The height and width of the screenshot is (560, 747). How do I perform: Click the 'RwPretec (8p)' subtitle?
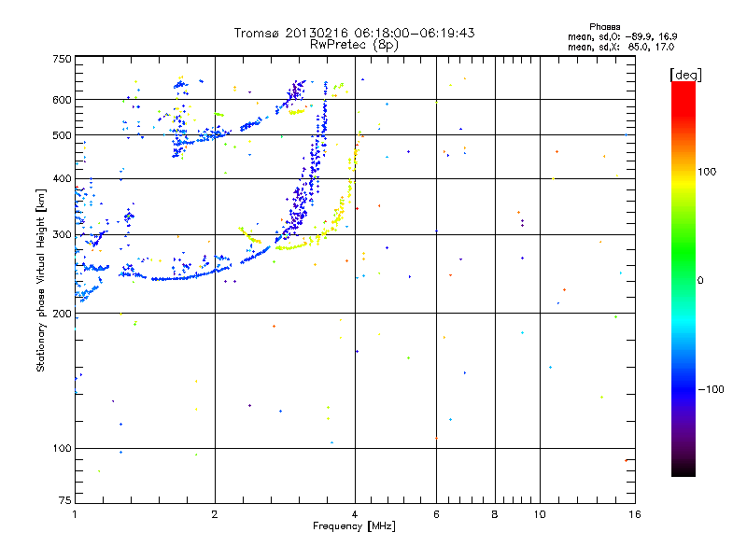[354, 45]
